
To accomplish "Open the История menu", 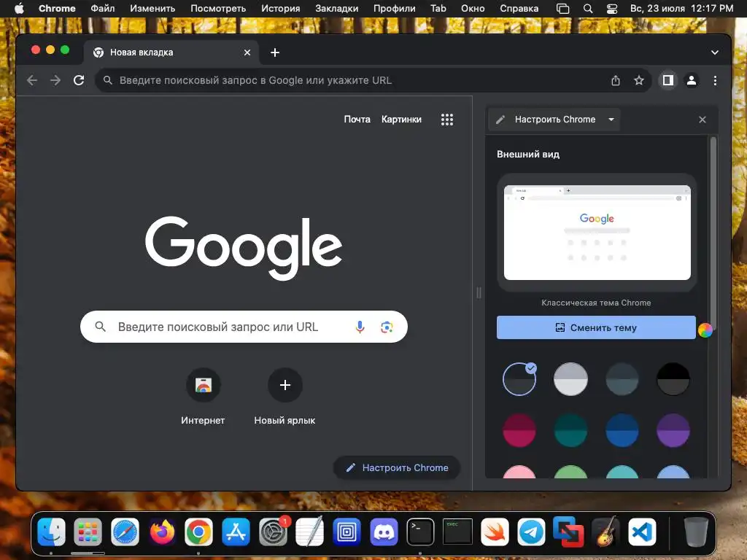I will click(x=281, y=9).
